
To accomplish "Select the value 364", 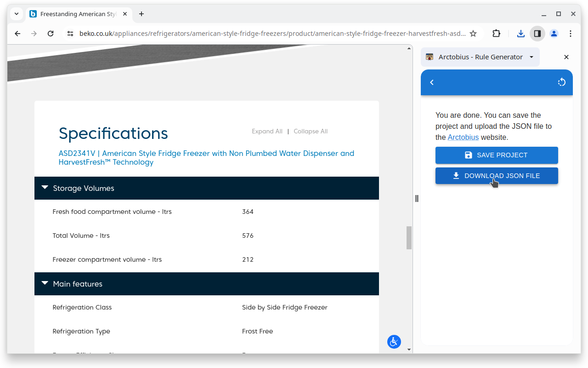I will click(x=248, y=212).
